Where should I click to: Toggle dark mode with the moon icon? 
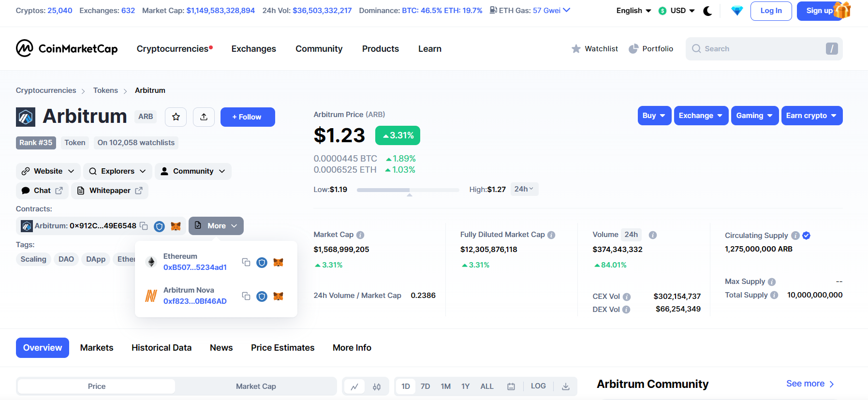tap(707, 11)
